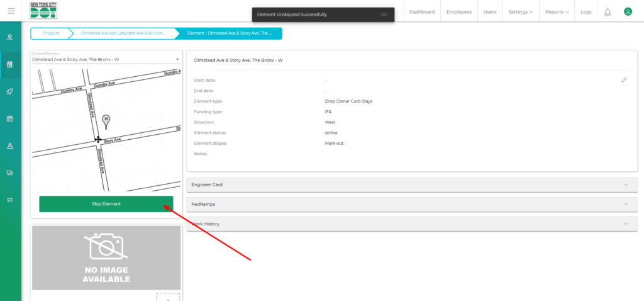Open the calendar sidebar icon
Viewport: 644px width, 301px height.
click(10, 118)
